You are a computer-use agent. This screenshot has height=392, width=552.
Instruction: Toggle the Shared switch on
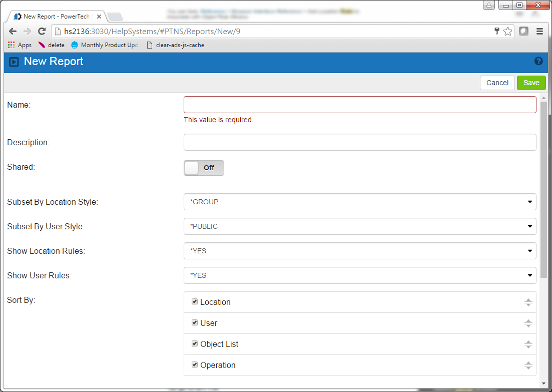[204, 168]
